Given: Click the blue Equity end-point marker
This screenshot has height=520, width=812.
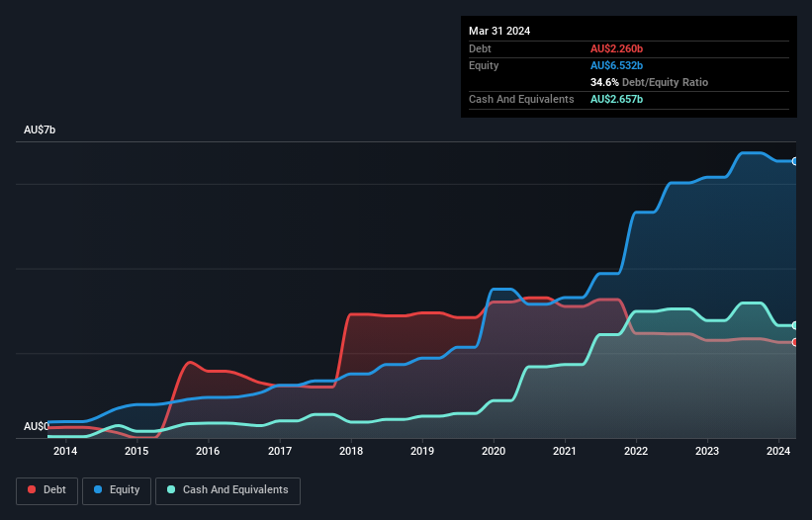Looking at the screenshot, I should (795, 161).
